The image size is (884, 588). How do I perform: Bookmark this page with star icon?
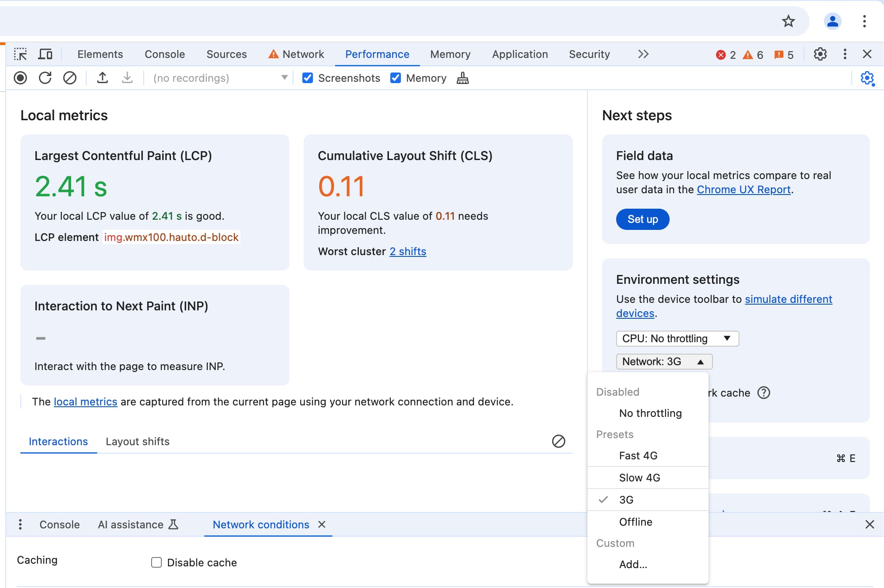click(x=788, y=21)
